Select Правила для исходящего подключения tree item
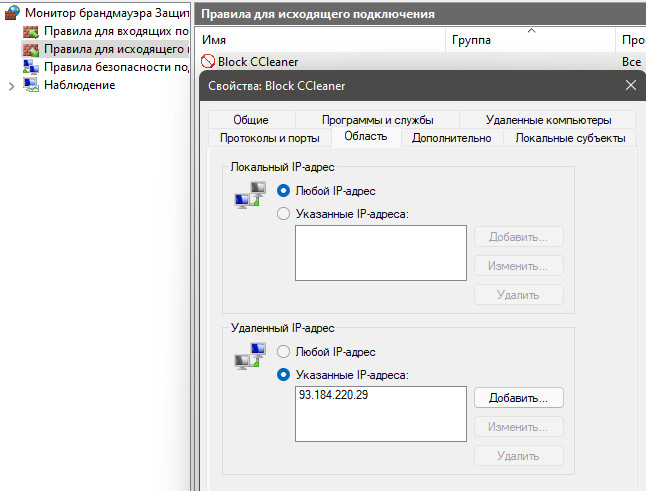646x491 pixels. pos(116,49)
